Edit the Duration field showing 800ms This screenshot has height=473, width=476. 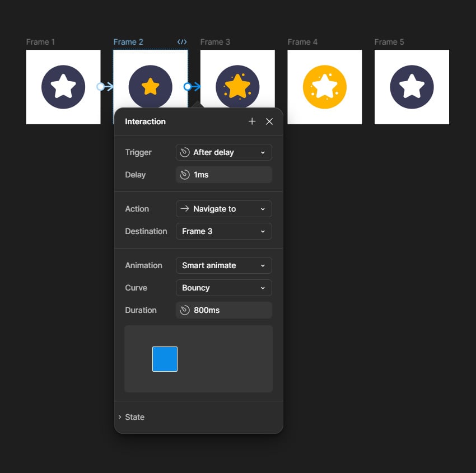(x=224, y=310)
